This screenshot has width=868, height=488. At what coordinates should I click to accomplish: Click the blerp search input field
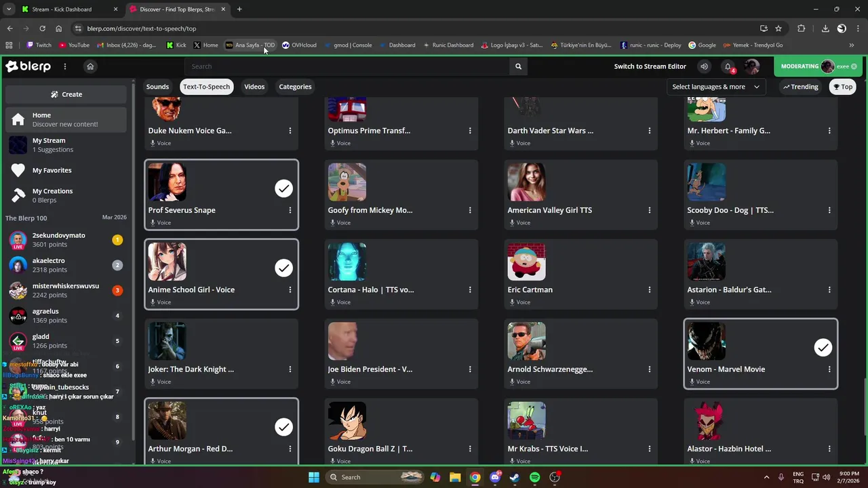point(347,66)
